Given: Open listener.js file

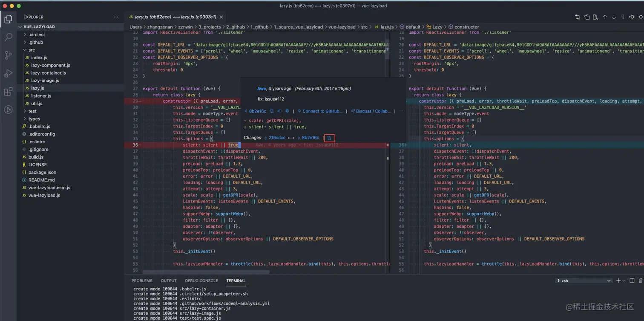Looking at the screenshot, I should [x=70, y=96].
